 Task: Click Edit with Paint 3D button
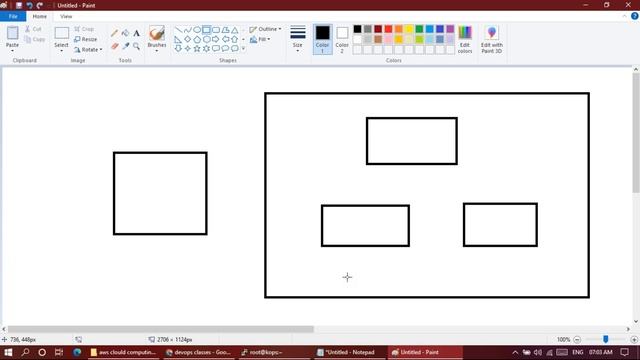tap(492, 39)
